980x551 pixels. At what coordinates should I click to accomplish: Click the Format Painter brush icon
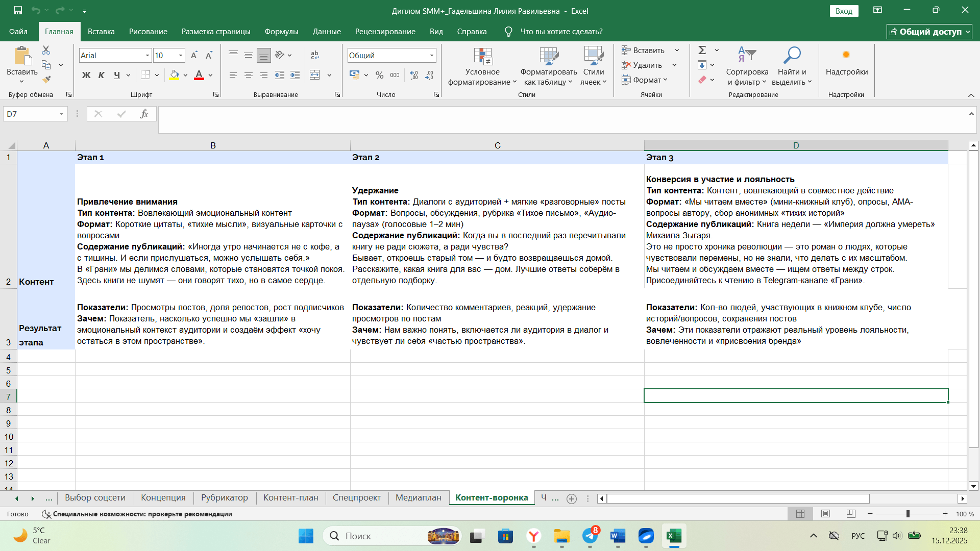pos(46,80)
